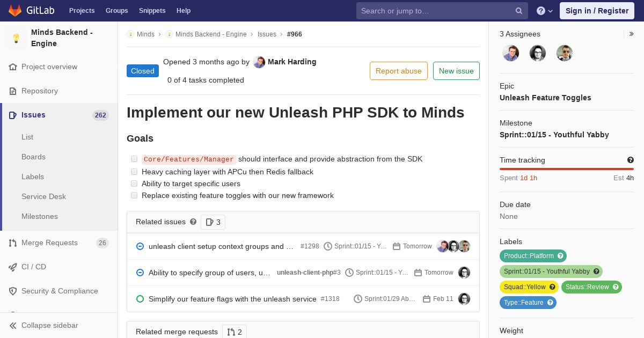Click the Minds Backend lightbulb project avatar
The width and height of the screenshot is (644, 338).
point(16,38)
